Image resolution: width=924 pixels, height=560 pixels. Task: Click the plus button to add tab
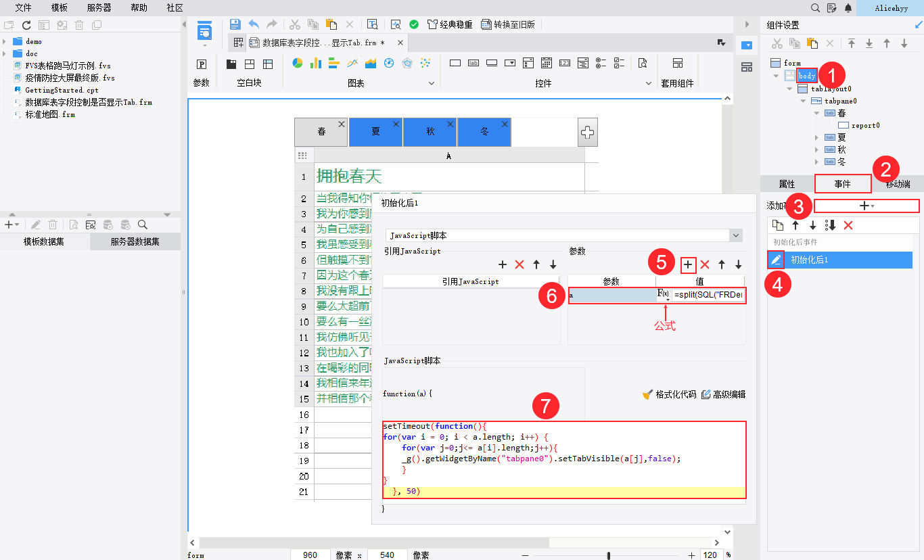click(587, 133)
